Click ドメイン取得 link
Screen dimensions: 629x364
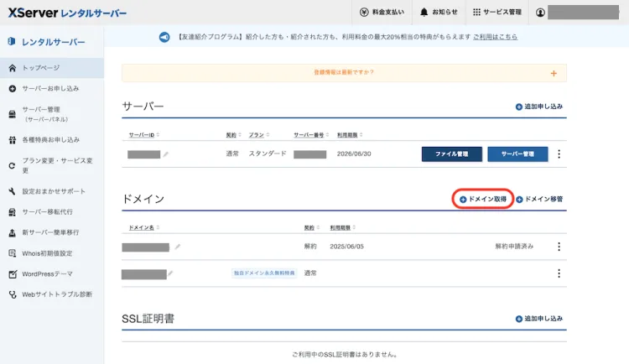coord(483,199)
